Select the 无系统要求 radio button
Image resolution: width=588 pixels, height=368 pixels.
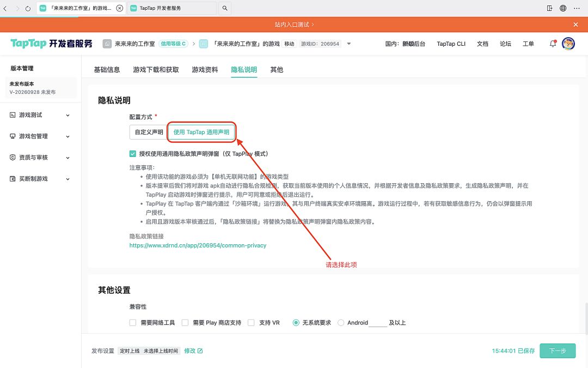click(296, 323)
